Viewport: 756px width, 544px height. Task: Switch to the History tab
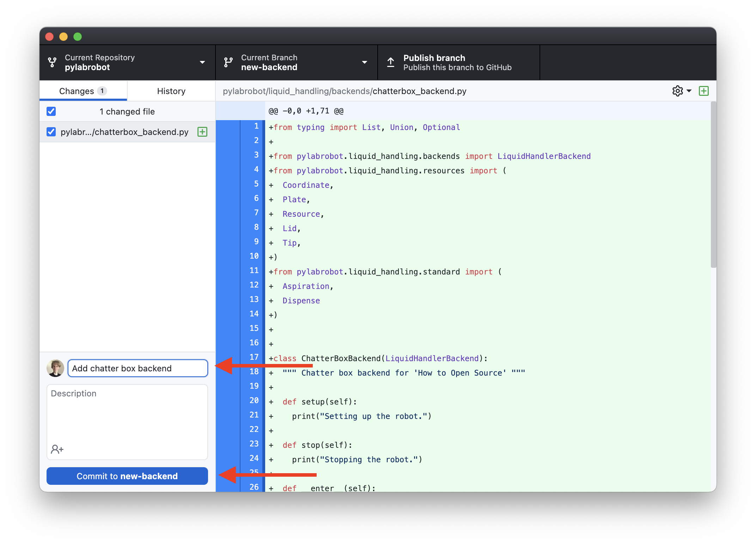coord(171,91)
